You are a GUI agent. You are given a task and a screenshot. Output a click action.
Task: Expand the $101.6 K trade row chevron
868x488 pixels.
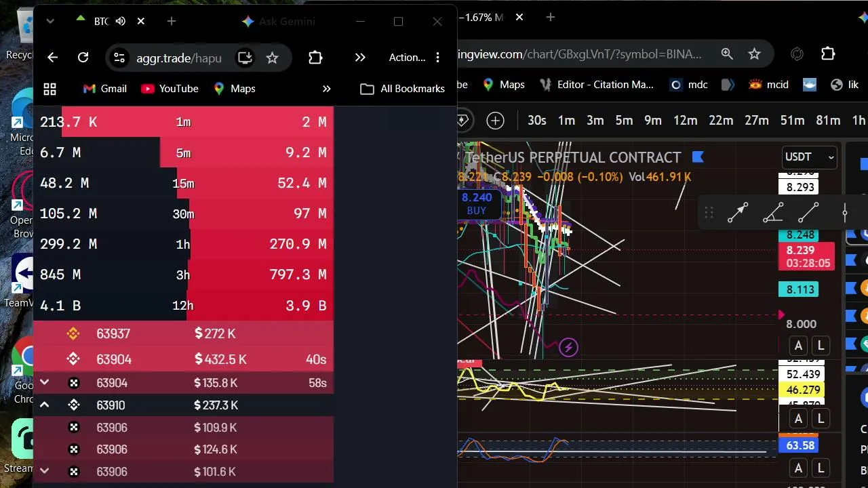[x=44, y=472]
